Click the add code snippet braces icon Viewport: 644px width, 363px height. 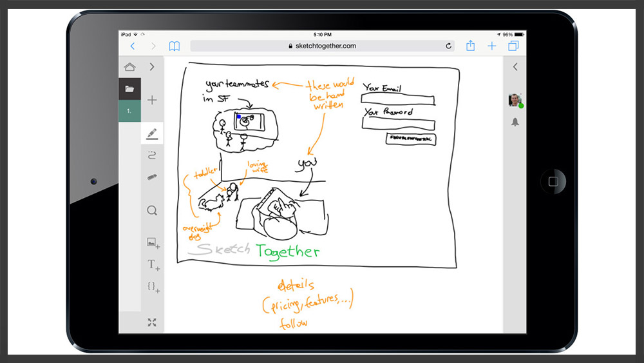153,286
